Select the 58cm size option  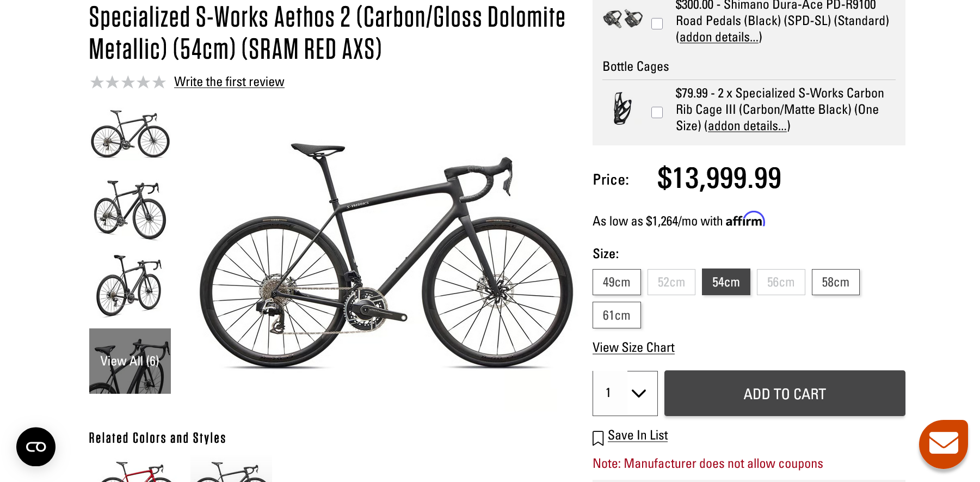click(835, 282)
